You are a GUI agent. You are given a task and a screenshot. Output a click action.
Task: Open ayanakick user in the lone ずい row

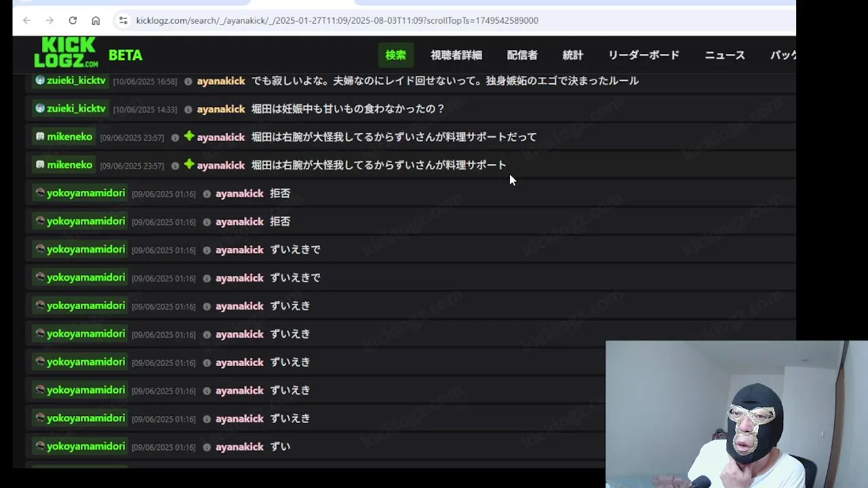pyautogui.click(x=239, y=447)
